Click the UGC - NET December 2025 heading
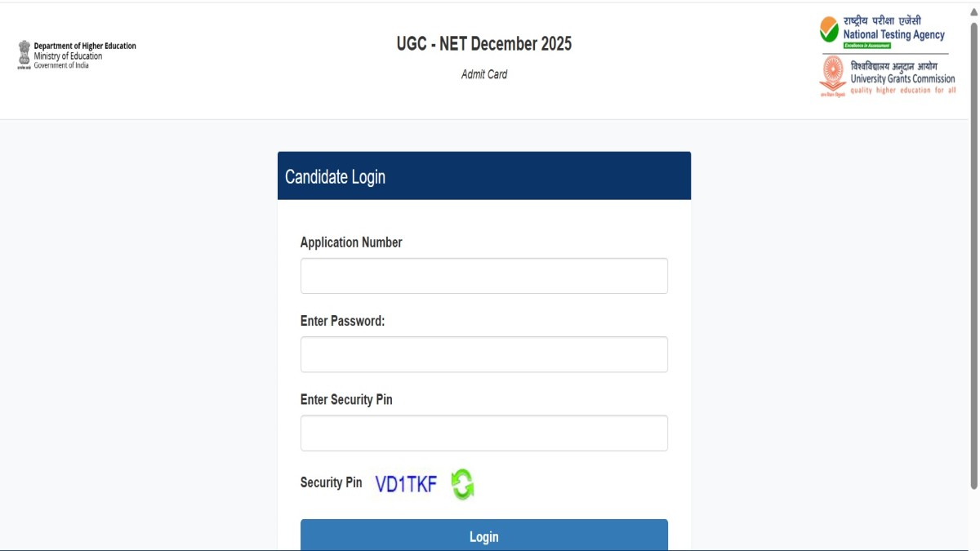The width and height of the screenshot is (980, 551). (x=484, y=44)
